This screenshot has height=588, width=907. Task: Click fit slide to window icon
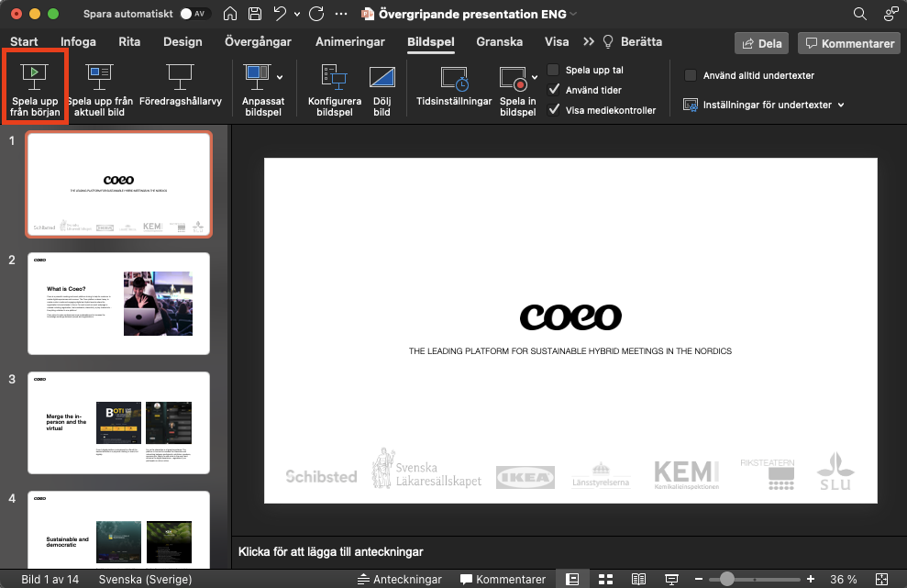click(x=882, y=579)
